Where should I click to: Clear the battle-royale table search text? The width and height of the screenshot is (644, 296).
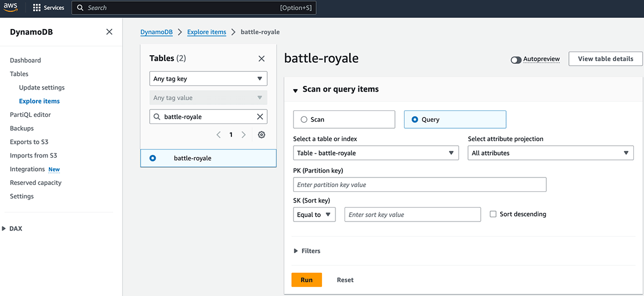click(260, 116)
